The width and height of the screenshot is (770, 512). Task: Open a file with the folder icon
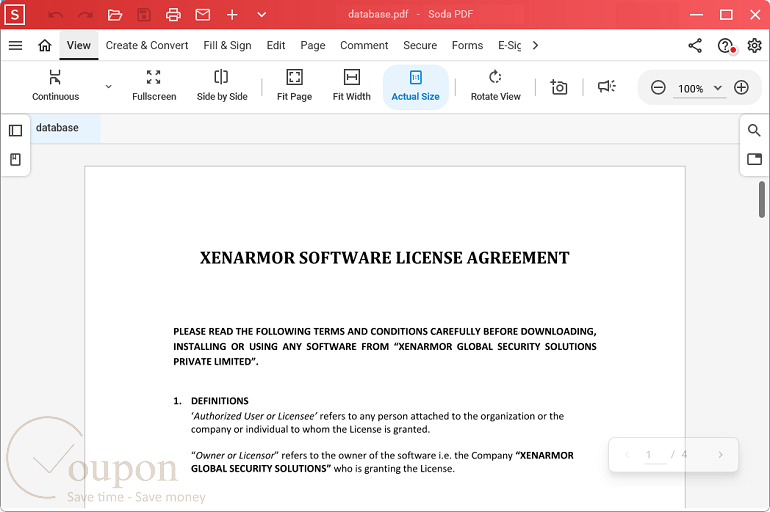pyautogui.click(x=115, y=15)
